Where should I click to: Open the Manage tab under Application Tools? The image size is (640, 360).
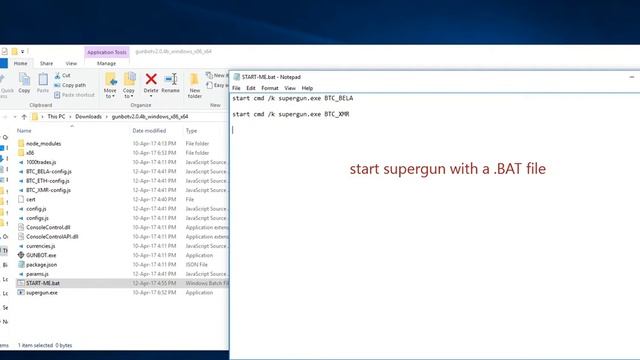[x=107, y=63]
